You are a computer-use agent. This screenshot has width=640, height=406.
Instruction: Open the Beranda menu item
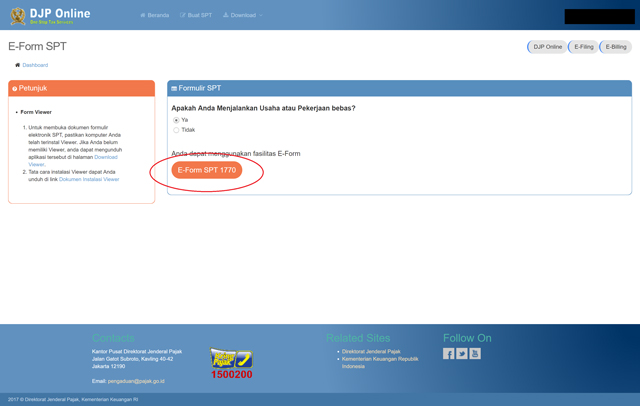pos(155,15)
